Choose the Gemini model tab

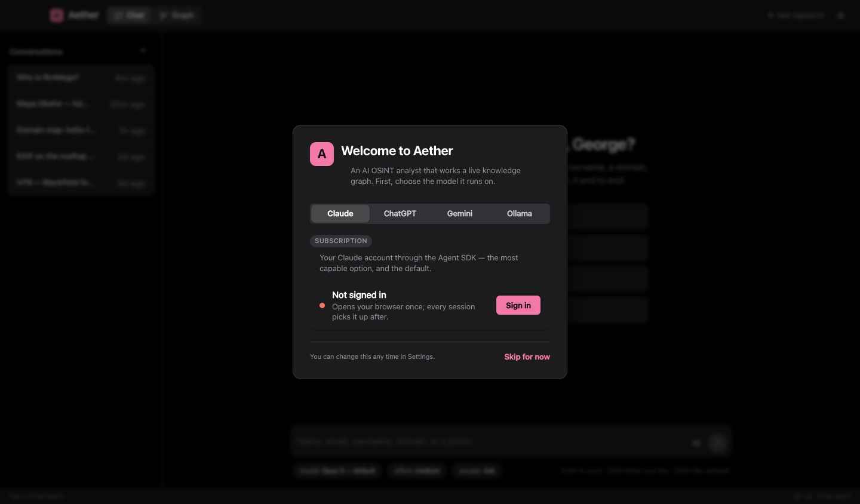(x=460, y=214)
